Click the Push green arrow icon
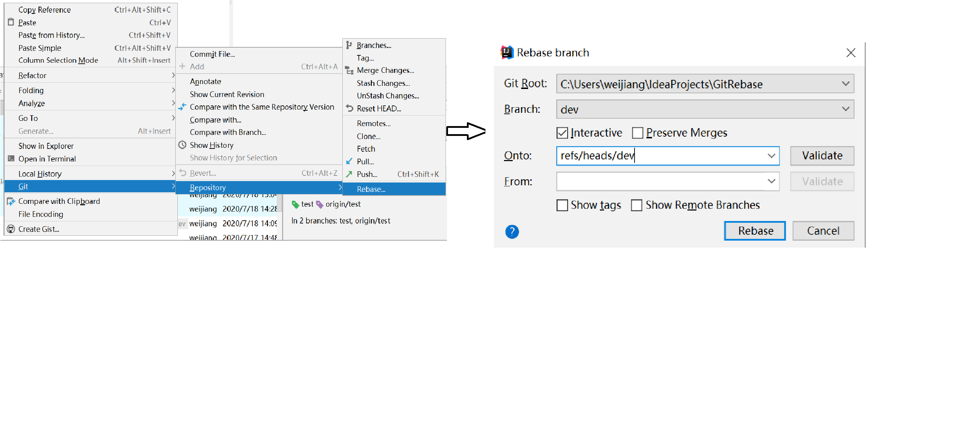This screenshot has height=428, width=980. point(349,174)
